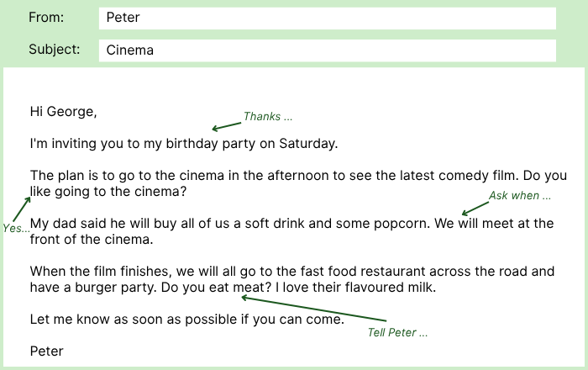Click the "Let me know as soon" line
588x370 pixels.
[186, 320]
